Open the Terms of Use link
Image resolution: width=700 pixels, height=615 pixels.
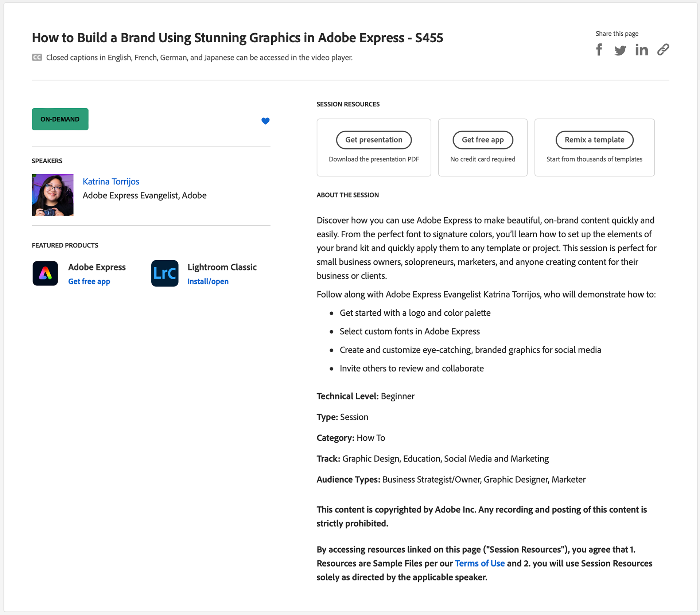click(480, 563)
